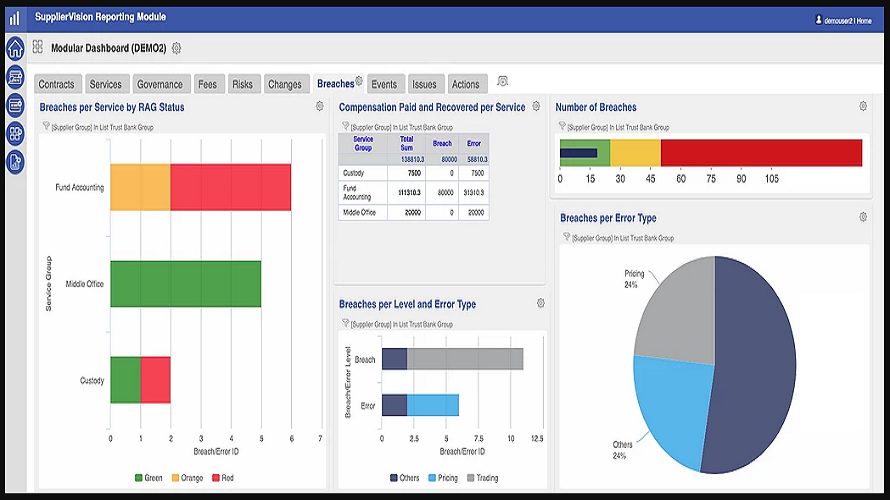Open the sidebar dashboard grid icon
Viewport: 890px width, 500px height.
[x=15, y=134]
